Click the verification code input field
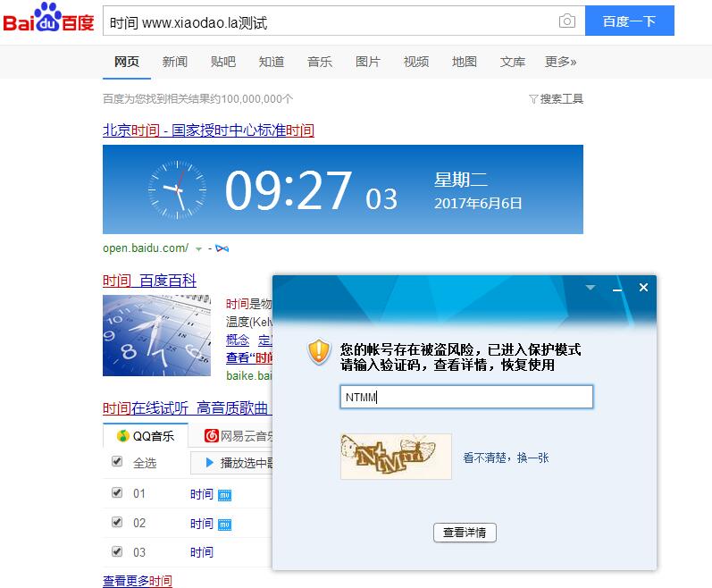This screenshot has width=712, height=588. coord(466,398)
